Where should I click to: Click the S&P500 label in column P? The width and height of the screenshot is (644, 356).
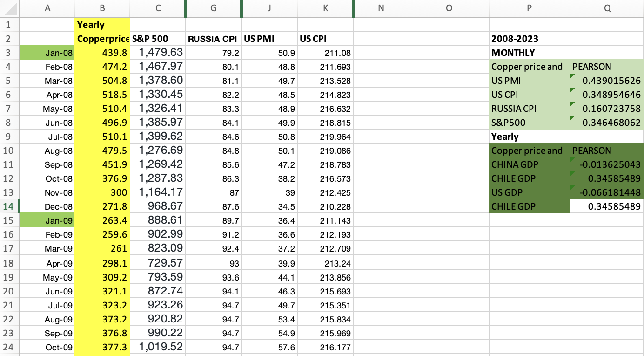(x=530, y=123)
